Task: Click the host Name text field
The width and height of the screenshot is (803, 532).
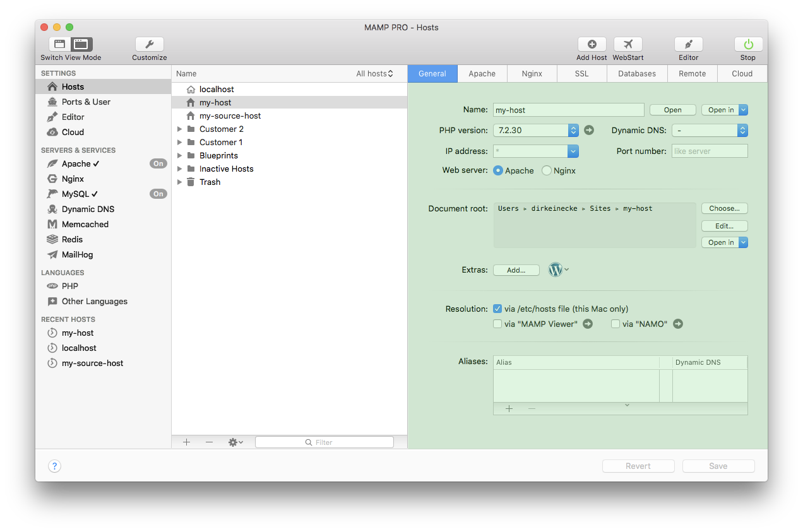Action: [568, 110]
